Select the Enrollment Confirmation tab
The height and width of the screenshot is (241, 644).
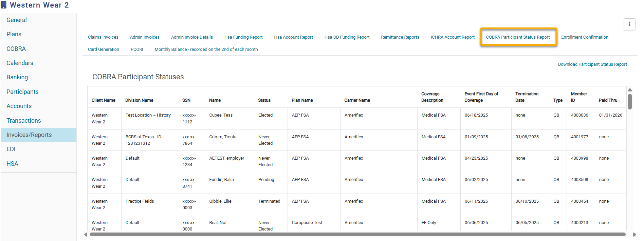tap(585, 37)
